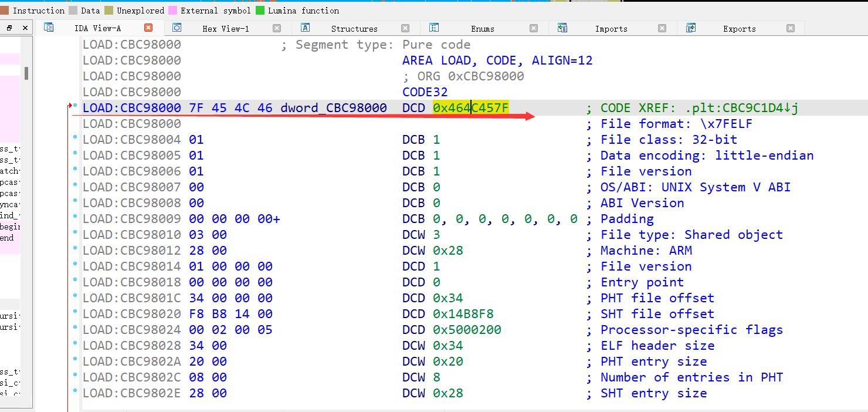Open the Enums tab

[482, 29]
